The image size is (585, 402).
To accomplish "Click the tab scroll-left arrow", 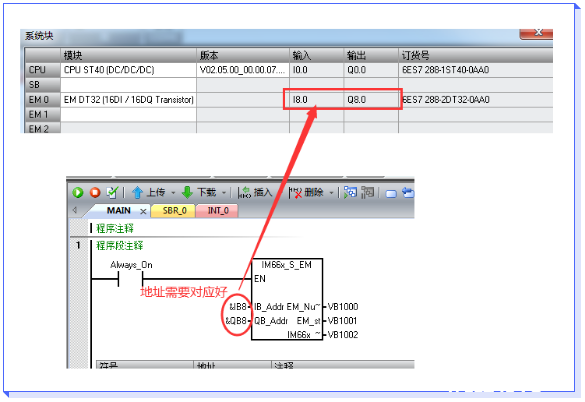I will pos(75,210).
